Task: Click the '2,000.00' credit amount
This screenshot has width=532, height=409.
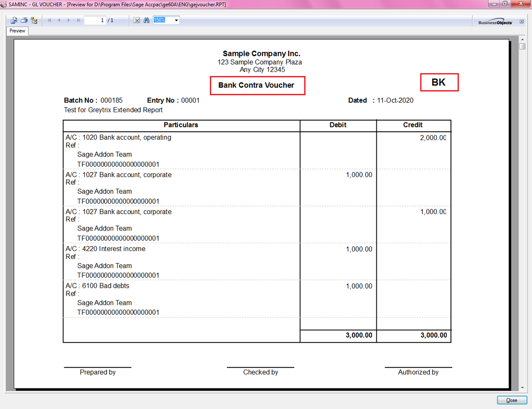Action: [x=433, y=137]
